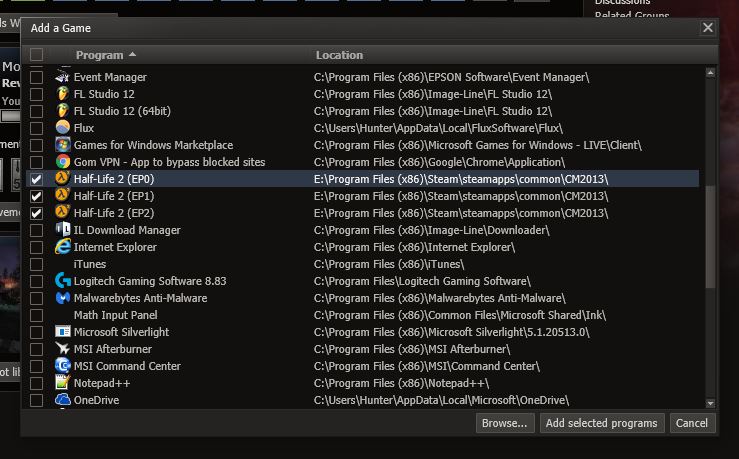This screenshot has width=739, height=459.
Task: Cancel the Add a Game dialog
Action: [x=692, y=423]
